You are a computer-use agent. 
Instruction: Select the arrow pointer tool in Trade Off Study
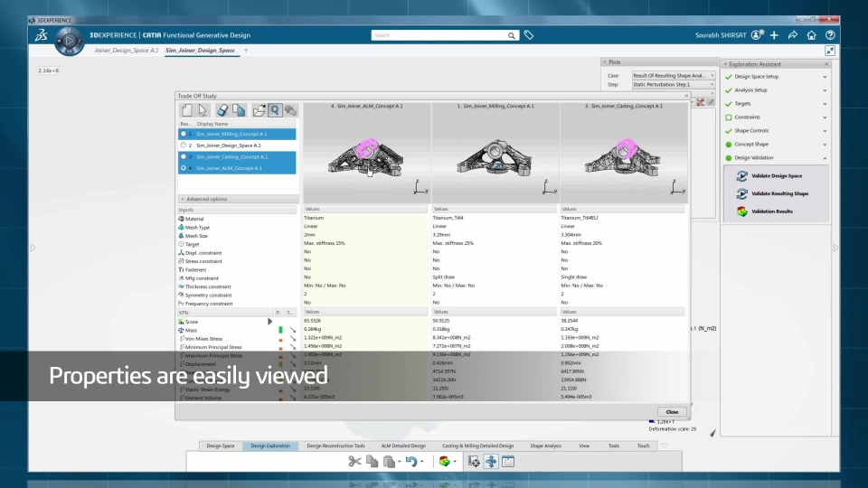[x=203, y=110]
